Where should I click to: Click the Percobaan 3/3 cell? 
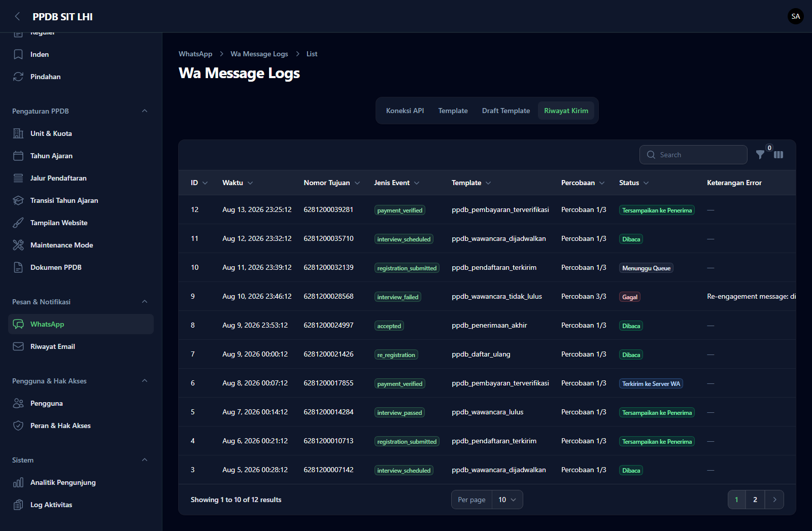coord(584,296)
